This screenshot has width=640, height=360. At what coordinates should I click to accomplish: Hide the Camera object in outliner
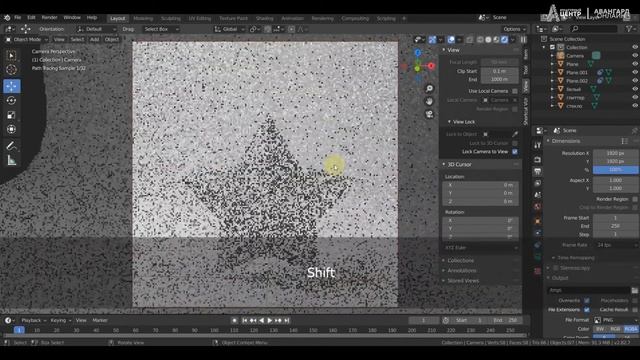click(x=635, y=56)
